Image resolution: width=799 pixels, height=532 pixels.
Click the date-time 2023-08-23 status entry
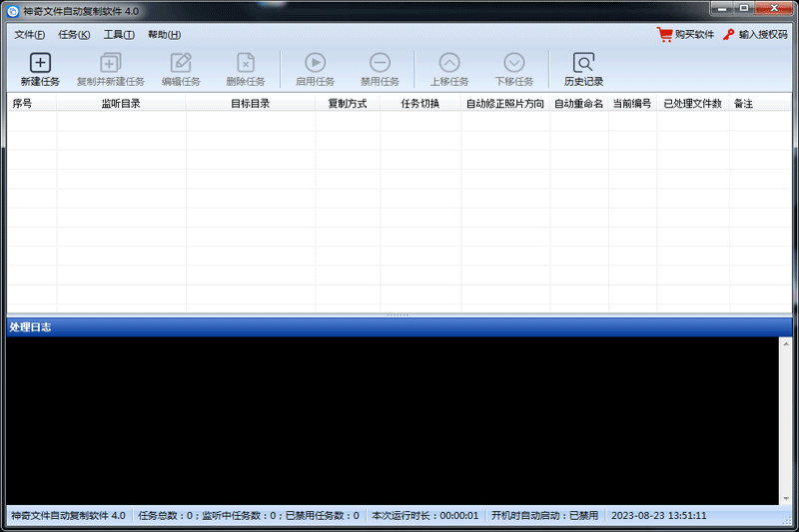659,516
